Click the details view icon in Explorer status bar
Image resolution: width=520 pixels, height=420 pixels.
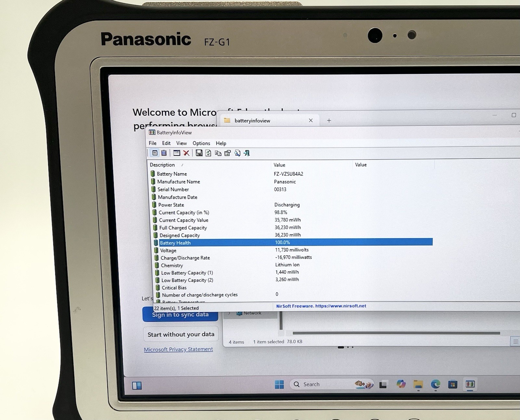tap(515, 341)
